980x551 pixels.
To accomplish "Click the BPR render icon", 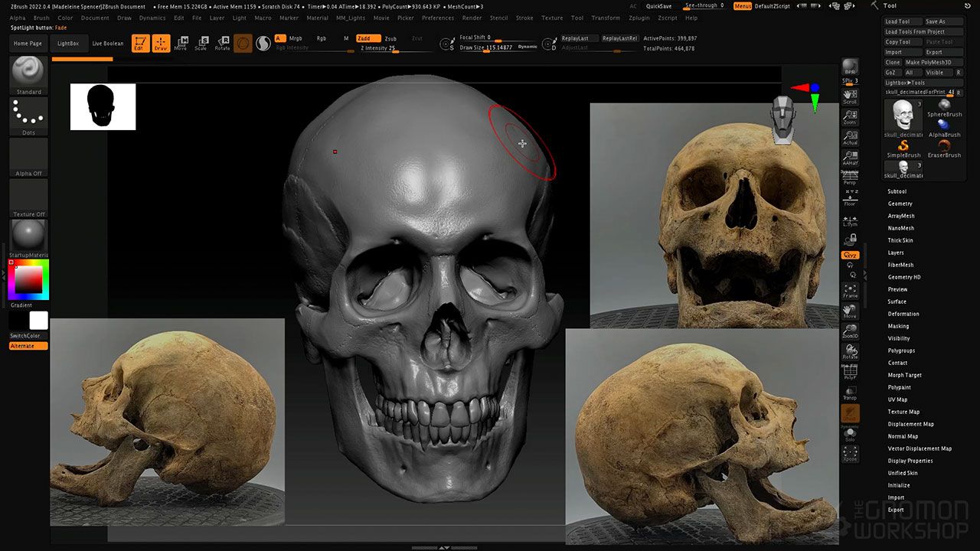I will [850, 67].
